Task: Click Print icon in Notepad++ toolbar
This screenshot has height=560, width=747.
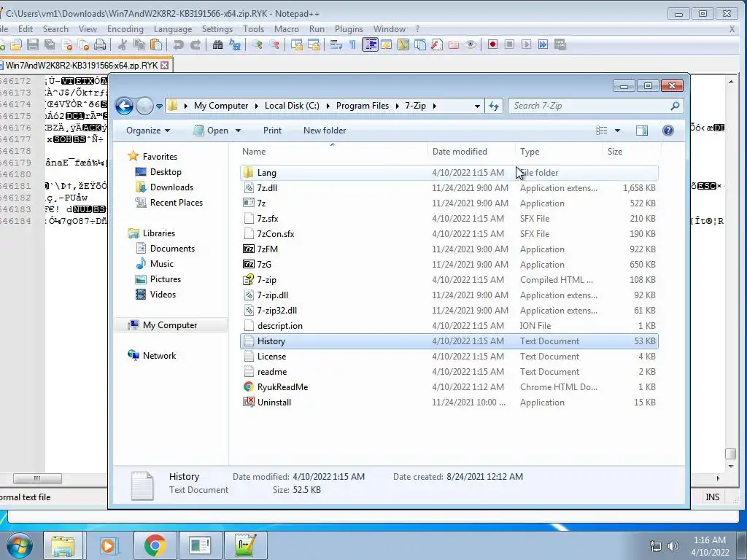Action: pyautogui.click(x=99, y=44)
